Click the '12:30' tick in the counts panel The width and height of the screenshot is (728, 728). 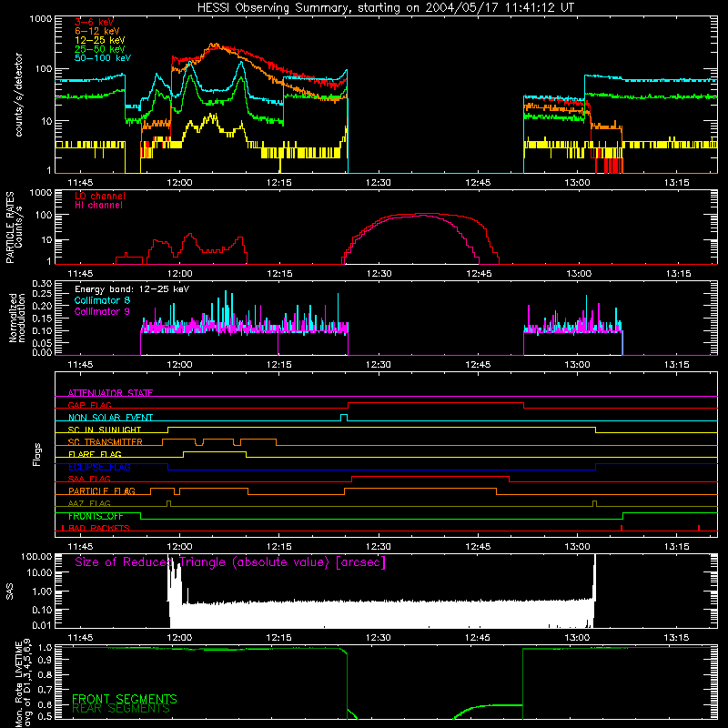[378, 183]
